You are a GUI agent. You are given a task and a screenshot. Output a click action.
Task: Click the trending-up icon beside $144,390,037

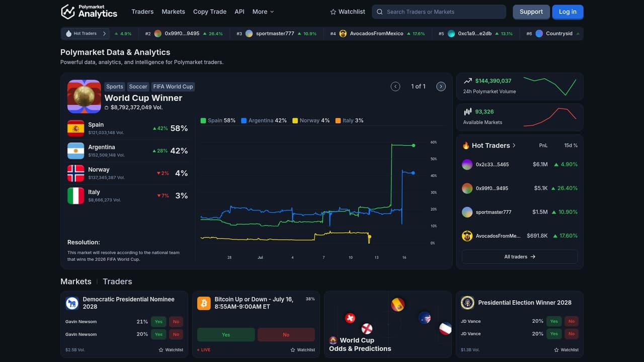pos(468,80)
